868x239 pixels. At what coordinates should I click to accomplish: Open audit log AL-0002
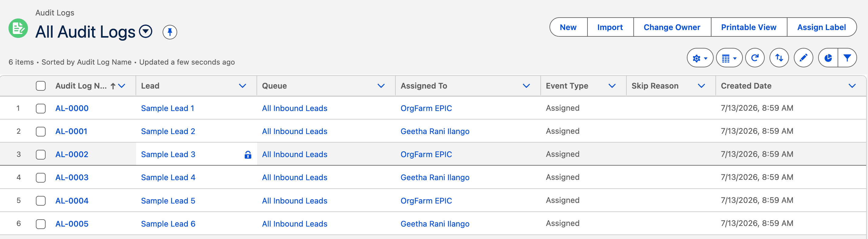point(72,154)
